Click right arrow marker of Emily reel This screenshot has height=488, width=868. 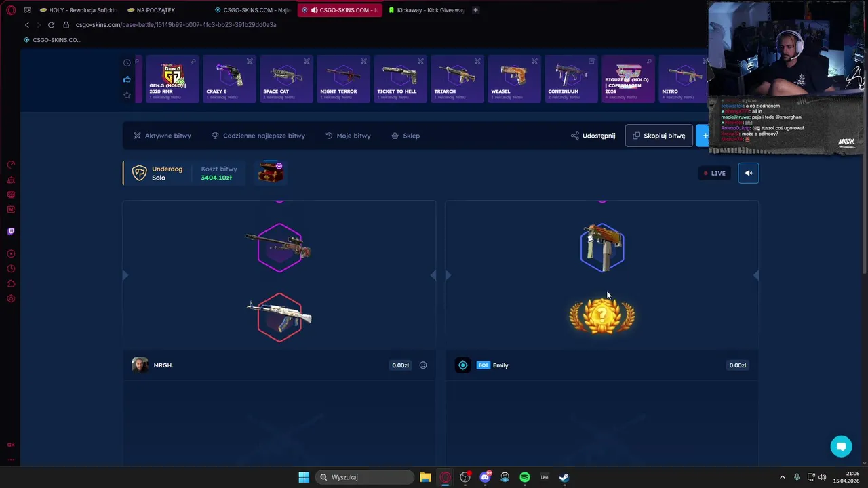click(x=756, y=275)
